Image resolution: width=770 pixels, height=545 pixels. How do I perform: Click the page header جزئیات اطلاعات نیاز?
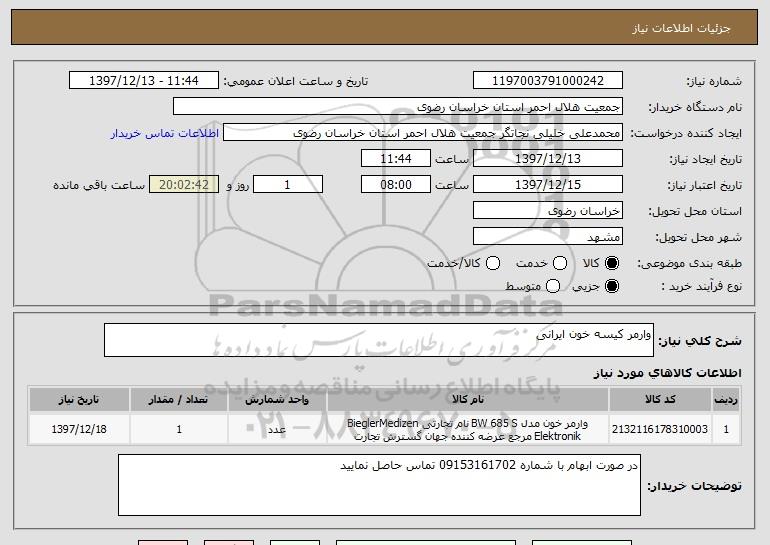pyautogui.click(x=681, y=28)
